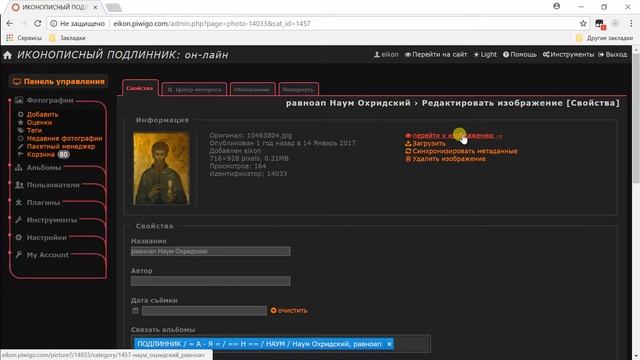Expand the Настройки sidebar section
Image resolution: width=640 pixels, height=360 pixels.
(46, 238)
